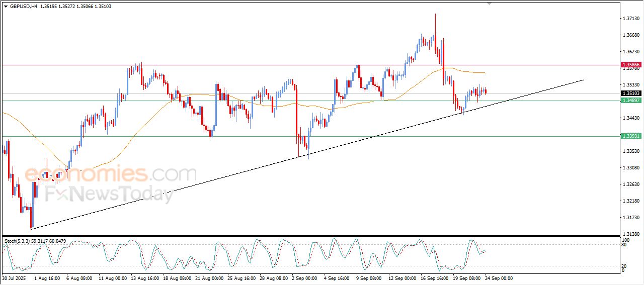This screenshot has height=285, width=644.
Task: Click the 1.31280 price scale label
Action: (631, 234)
